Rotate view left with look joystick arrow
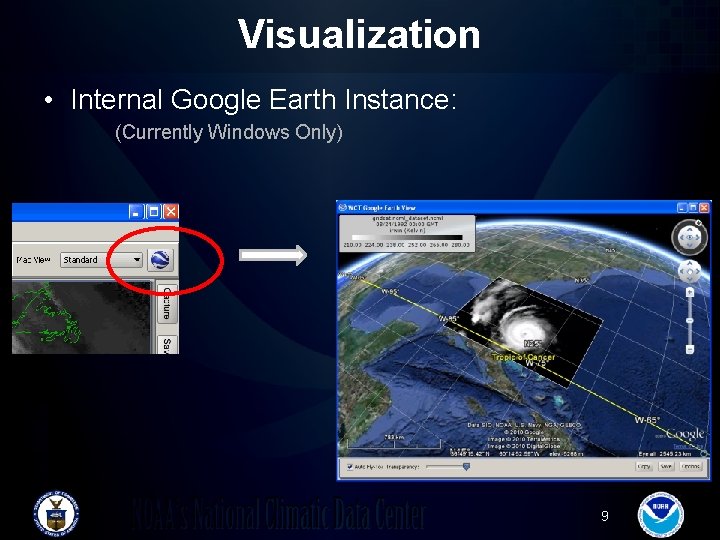 tap(681, 237)
